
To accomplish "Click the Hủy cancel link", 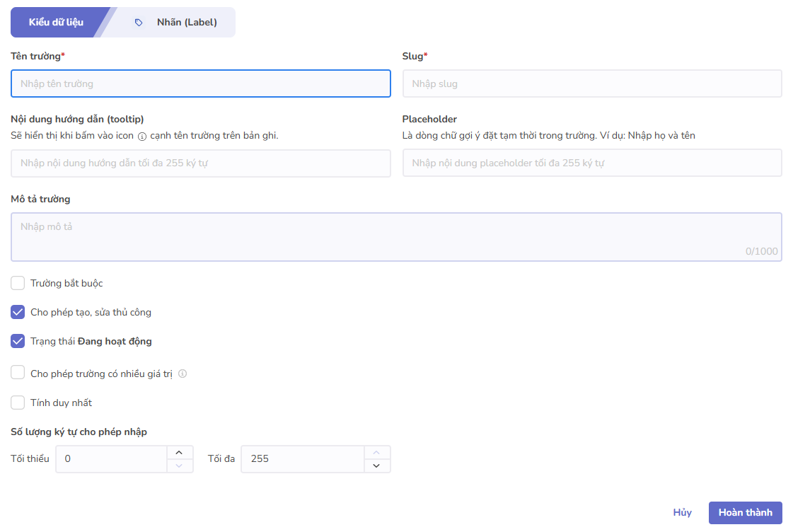I will (682, 513).
